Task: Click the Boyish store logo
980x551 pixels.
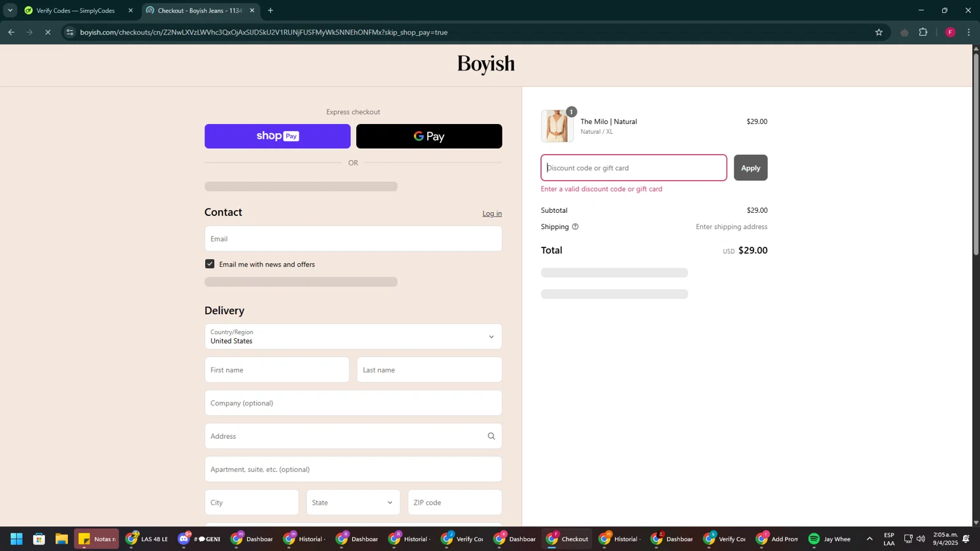Action: (x=486, y=65)
